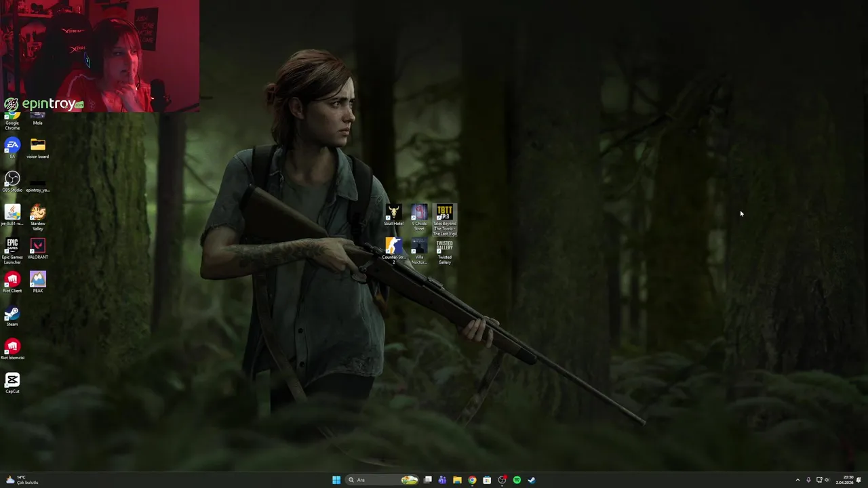Select the Epic Games Launcher shortcut

(x=12, y=251)
